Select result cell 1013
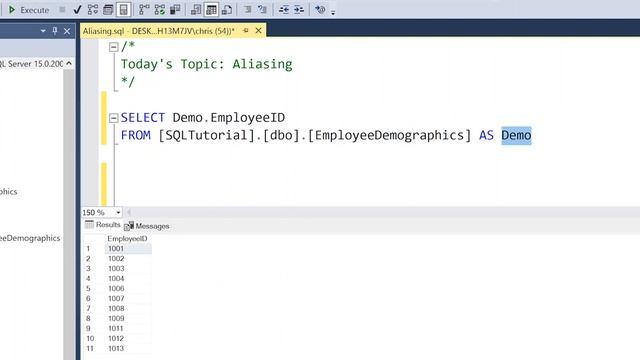The width and height of the screenshot is (640, 360). click(x=128, y=349)
